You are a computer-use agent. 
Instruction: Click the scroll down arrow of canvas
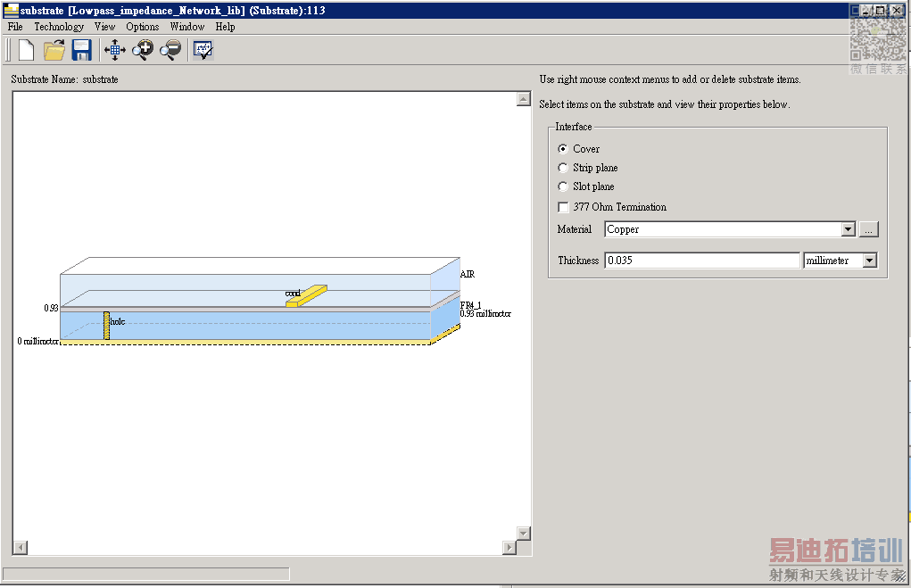tap(524, 534)
